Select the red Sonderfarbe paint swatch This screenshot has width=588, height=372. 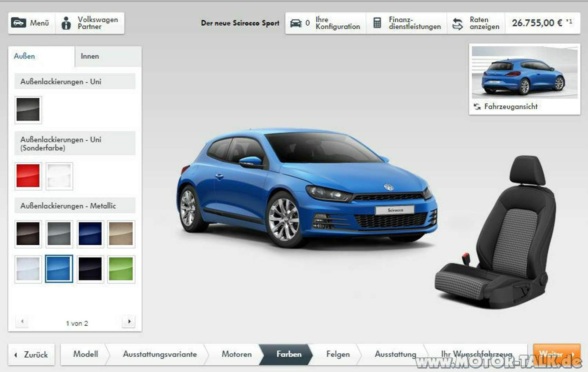point(28,176)
